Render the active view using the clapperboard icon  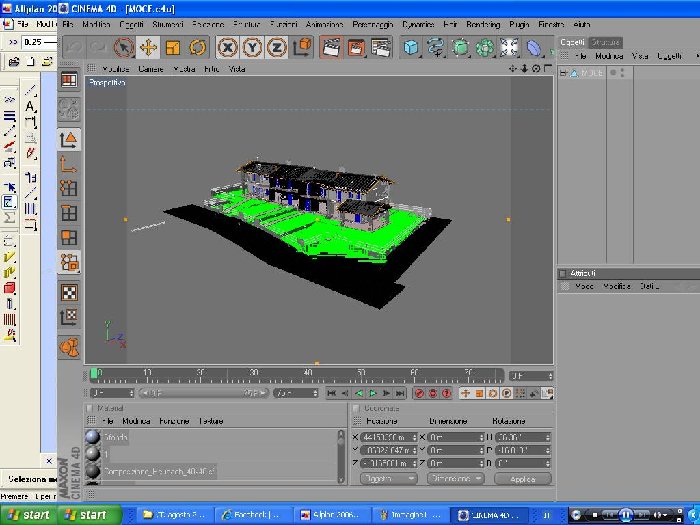332,47
